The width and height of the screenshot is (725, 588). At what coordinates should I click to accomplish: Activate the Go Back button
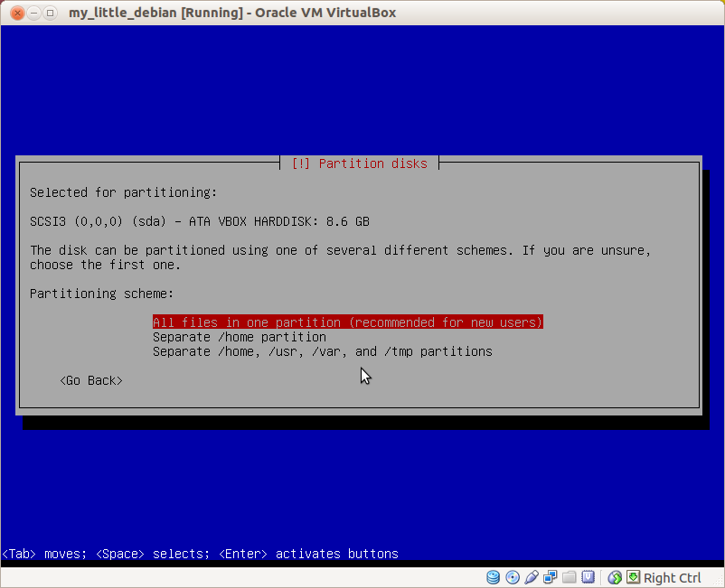[x=91, y=380]
